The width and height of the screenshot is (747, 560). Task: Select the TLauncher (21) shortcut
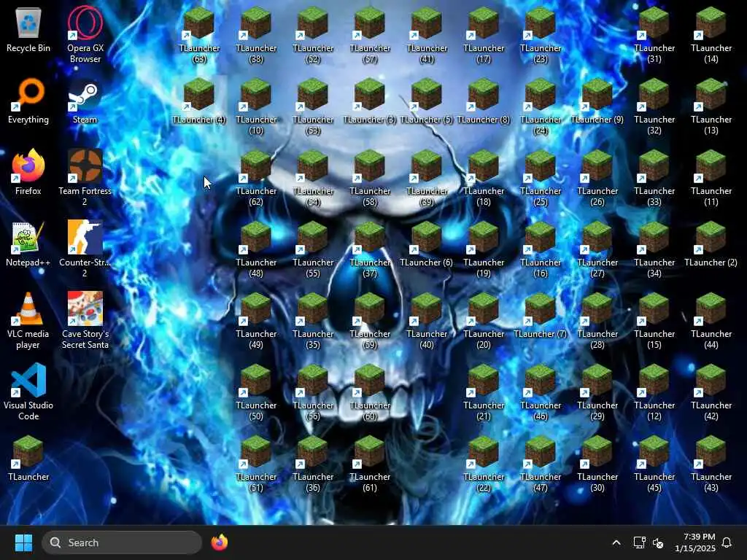[x=484, y=392]
